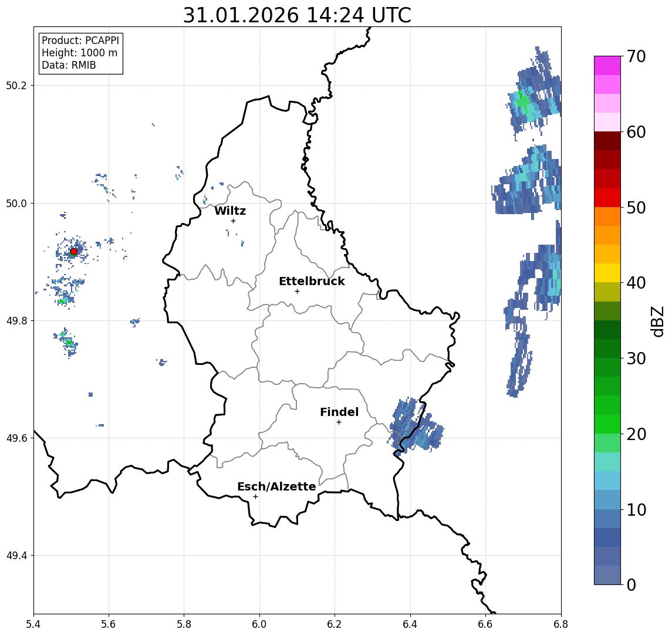Select the Esch/Alzette label

276,487
